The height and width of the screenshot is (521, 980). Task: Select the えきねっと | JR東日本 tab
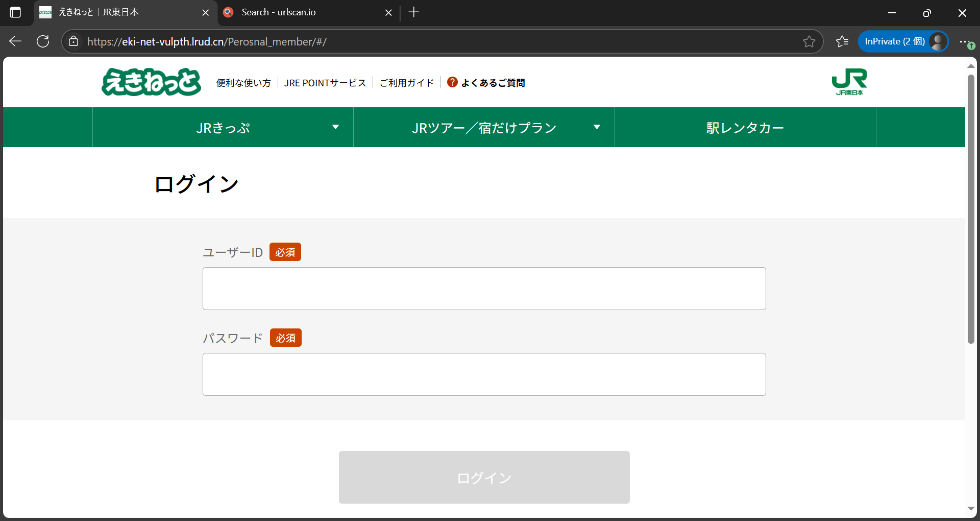tap(126, 12)
